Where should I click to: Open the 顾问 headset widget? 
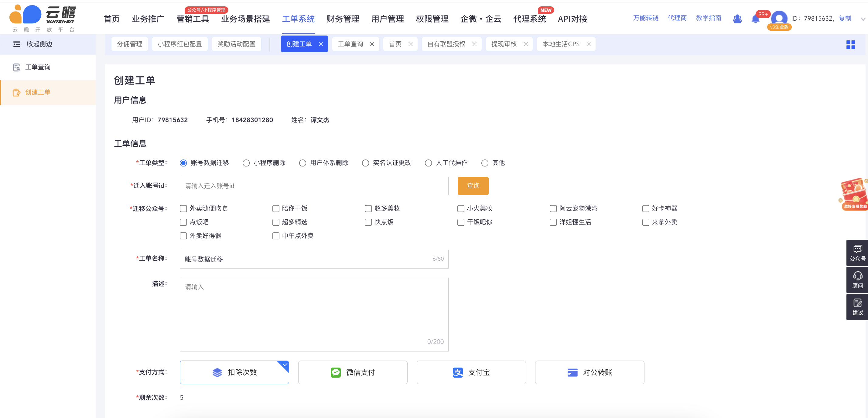coord(857,280)
